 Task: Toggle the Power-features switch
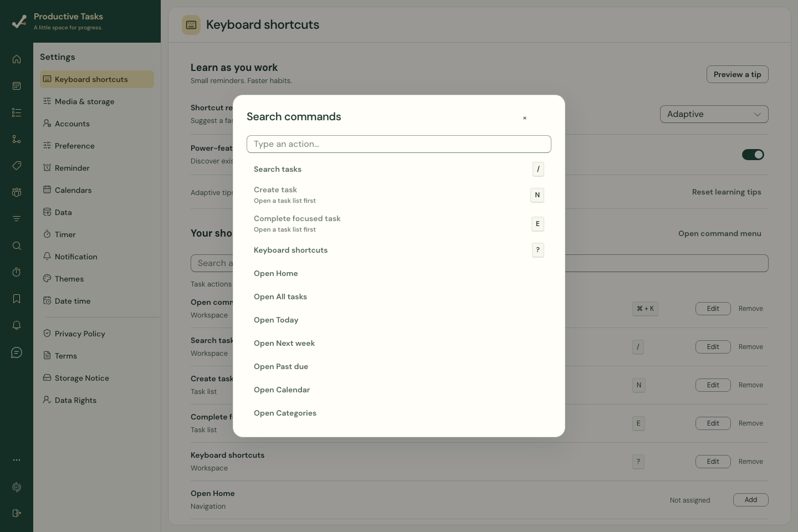tap(753, 155)
